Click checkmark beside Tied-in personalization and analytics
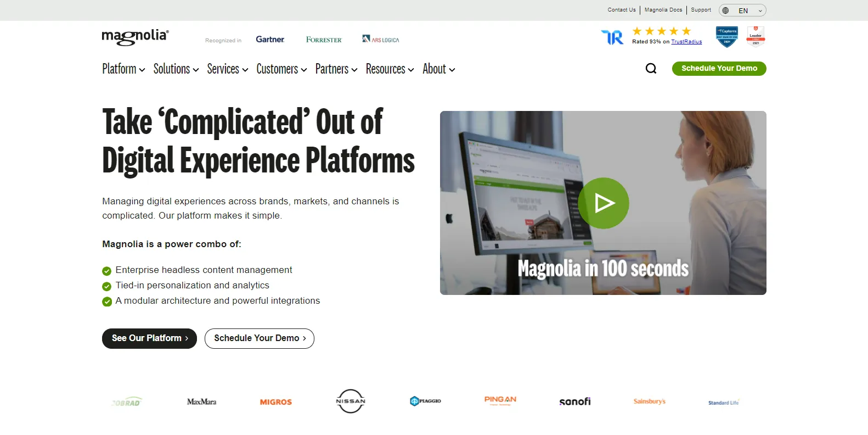This screenshot has width=868, height=435. pos(107,286)
